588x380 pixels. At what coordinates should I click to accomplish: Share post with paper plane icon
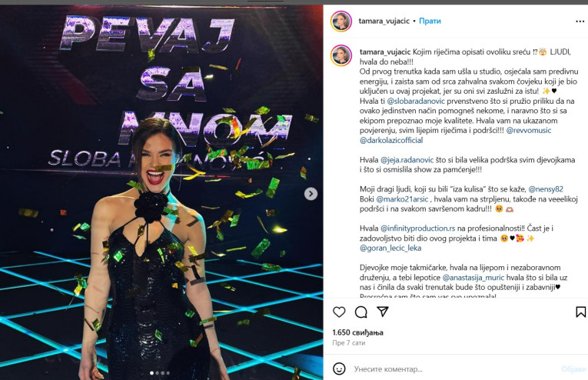383,312
